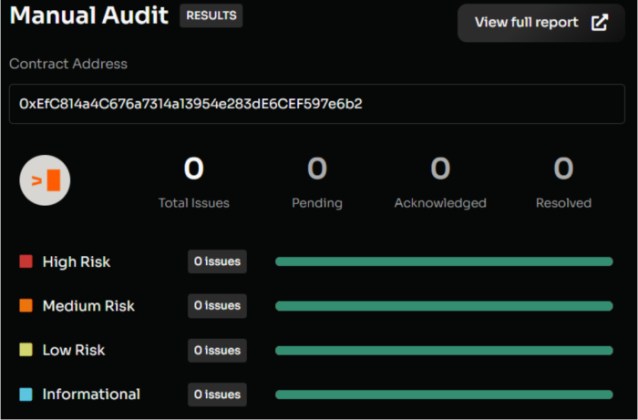Click the Total Issues count

click(x=194, y=170)
